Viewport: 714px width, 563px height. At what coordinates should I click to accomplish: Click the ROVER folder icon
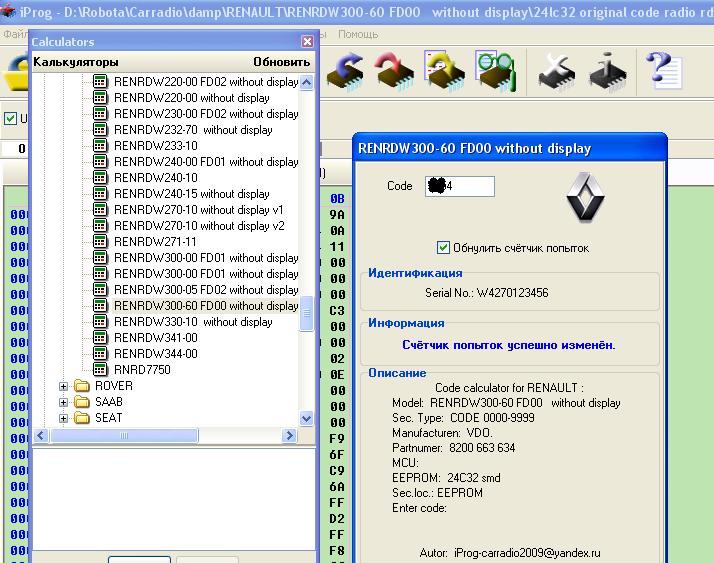82,386
